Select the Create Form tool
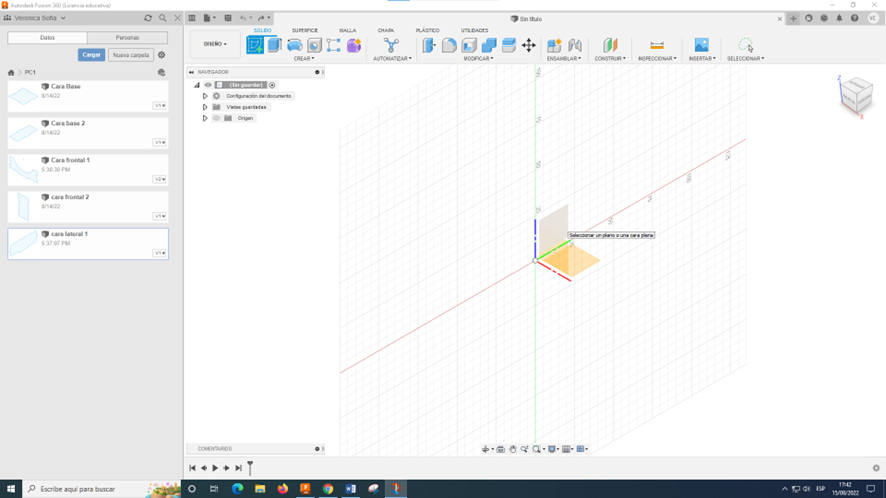This screenshot has height=498, width=886. click(354, 45)
